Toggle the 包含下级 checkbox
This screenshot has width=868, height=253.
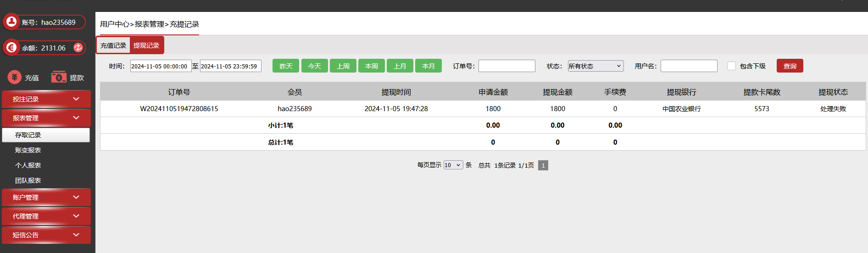(731, 66)
